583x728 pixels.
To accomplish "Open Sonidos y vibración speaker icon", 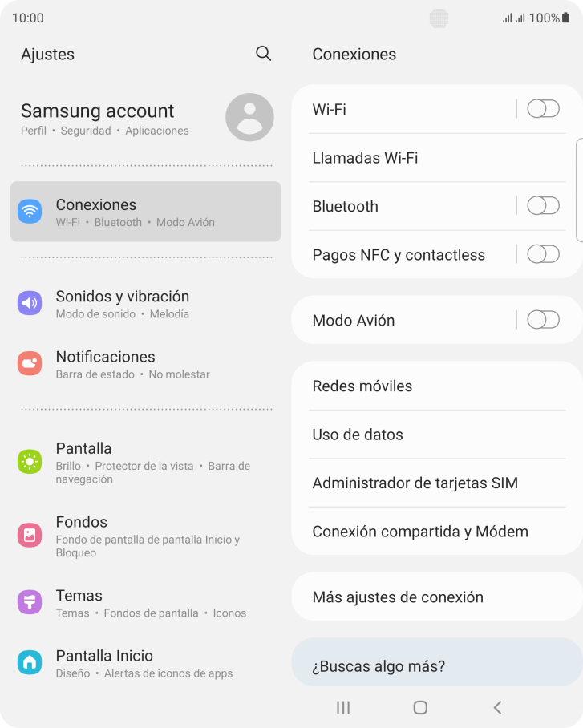I will [30, 303].
